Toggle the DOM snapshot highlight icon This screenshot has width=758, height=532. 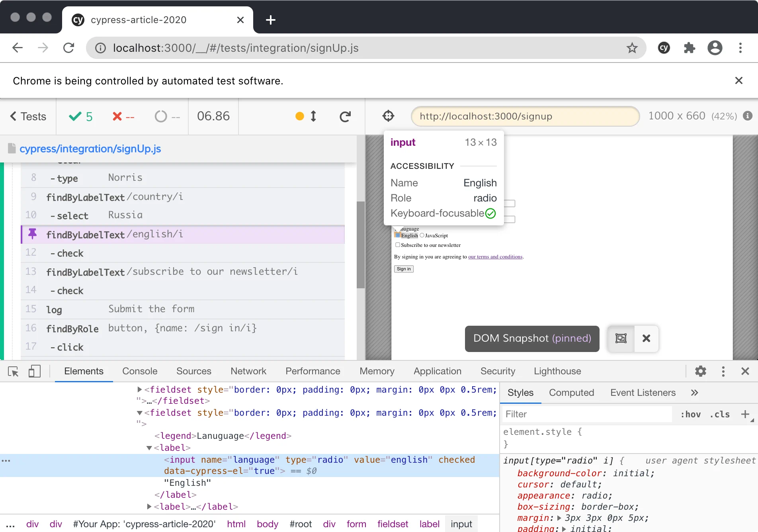(x=621, y=338)
